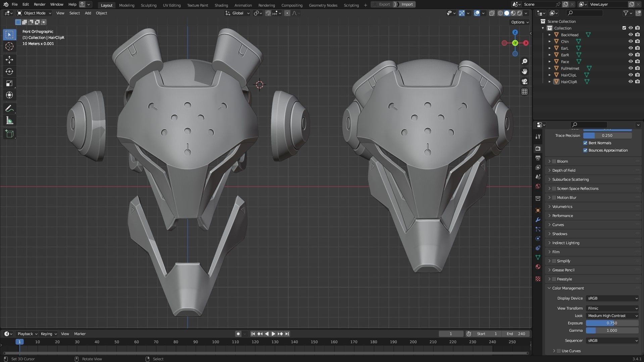
Task: Switch perspective/orthographic grid icon
Action: click(525, 92)
